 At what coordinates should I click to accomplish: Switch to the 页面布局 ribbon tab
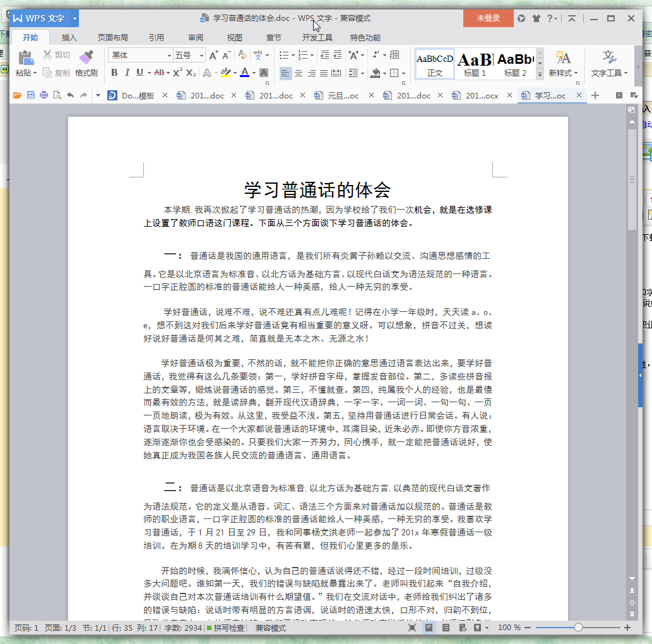coord(112,38)
